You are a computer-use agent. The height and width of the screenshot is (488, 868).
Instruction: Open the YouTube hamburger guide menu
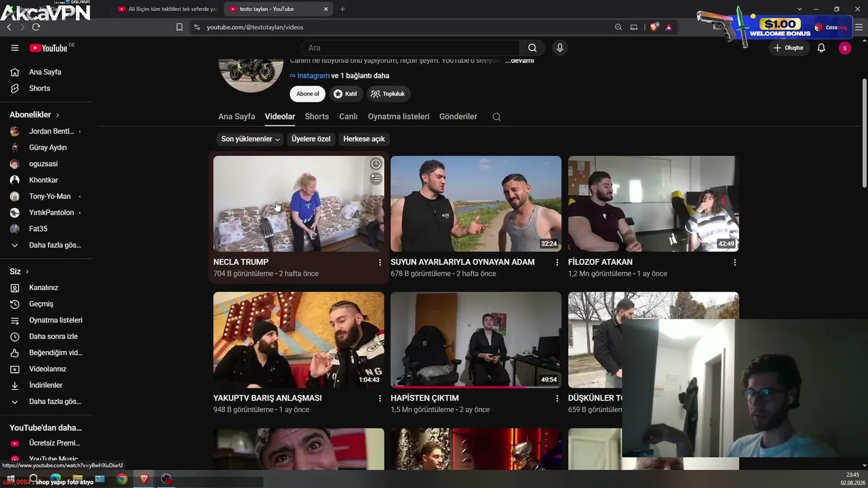[15, 48]
